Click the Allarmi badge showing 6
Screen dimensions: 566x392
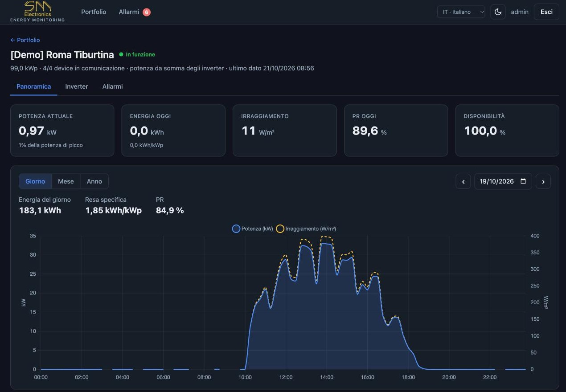(x=147, y=12)
